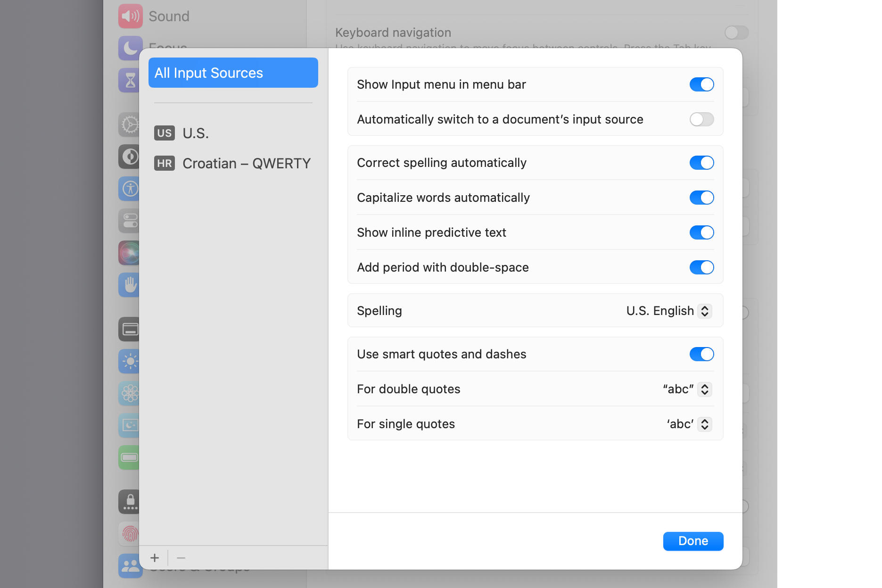Disable Use smart quotes and dashes

coord(701,354)
